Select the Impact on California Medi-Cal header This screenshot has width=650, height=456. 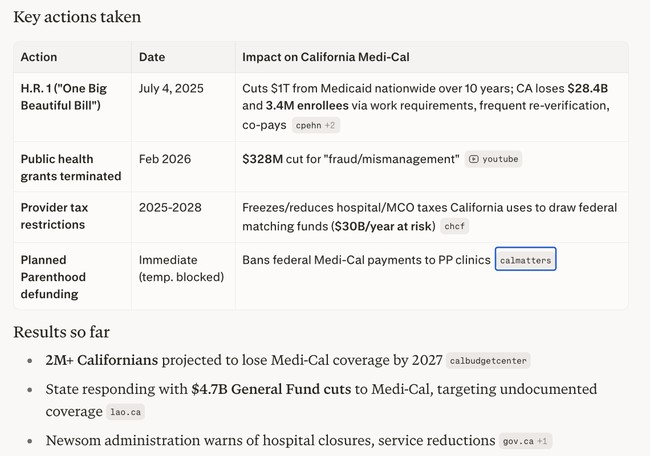(326, 57)
